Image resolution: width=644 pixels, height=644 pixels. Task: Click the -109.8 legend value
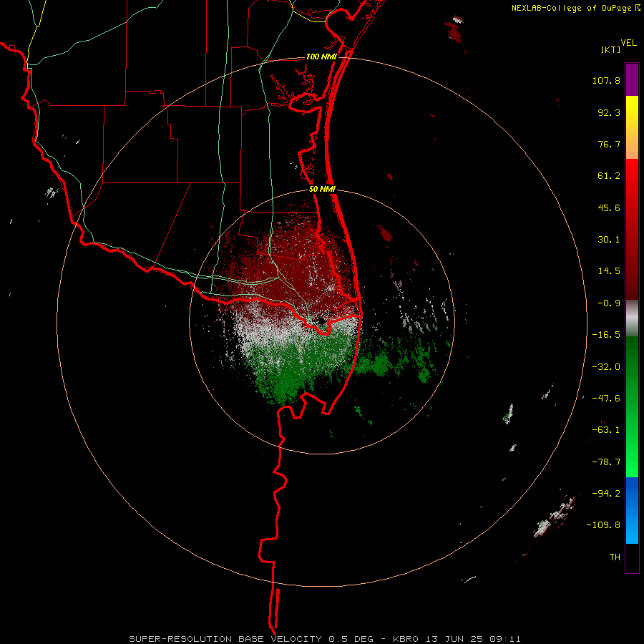[x=603, y=525]
